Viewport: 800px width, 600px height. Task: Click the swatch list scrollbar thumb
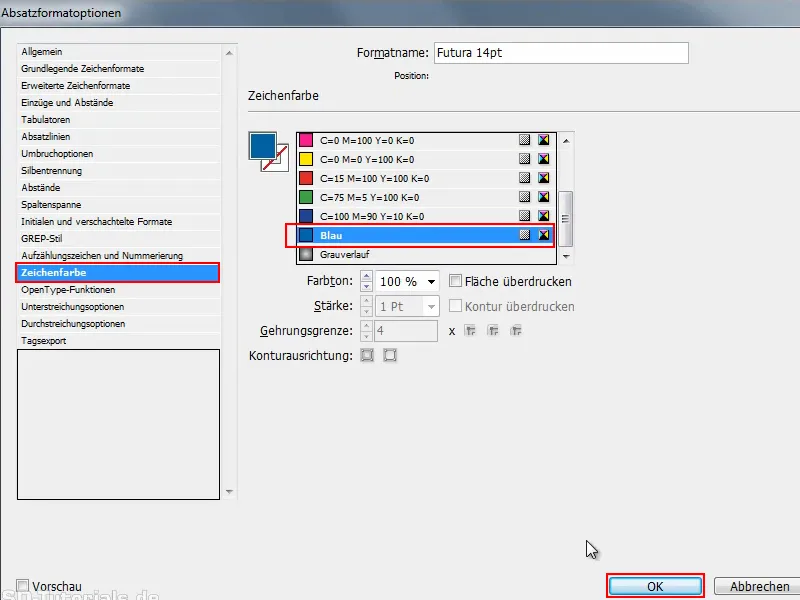(565, 218)
